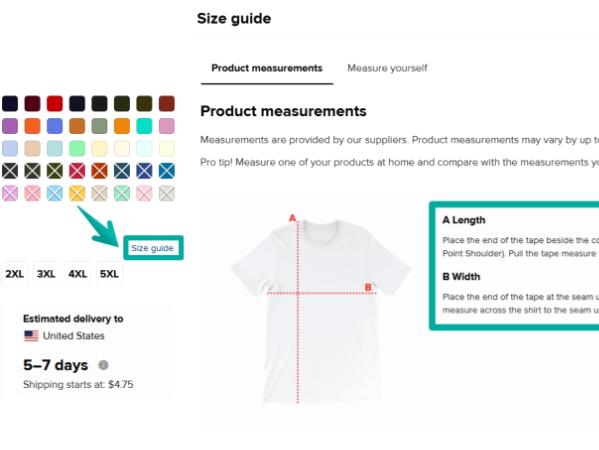Select the brown-red swatch at row end
This screenshot has width=599, height=450.
coord(167,104)
